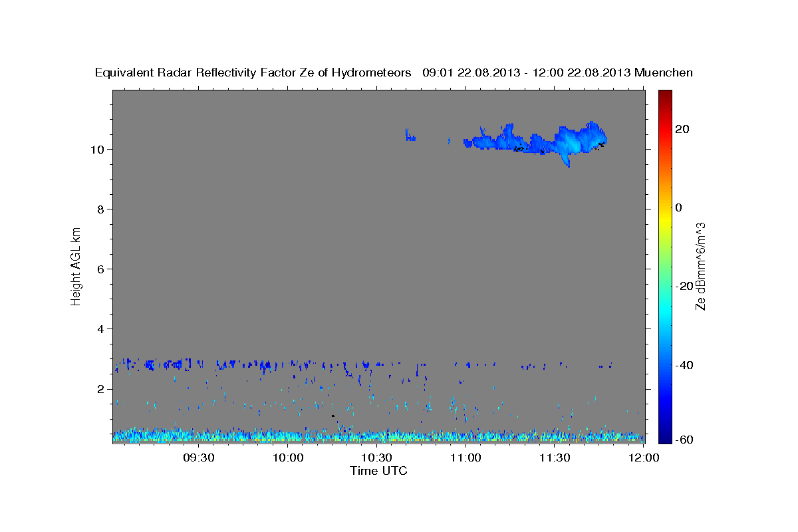Click the ground-level reflectivity band at the plot bottom

tap(378, 436)
